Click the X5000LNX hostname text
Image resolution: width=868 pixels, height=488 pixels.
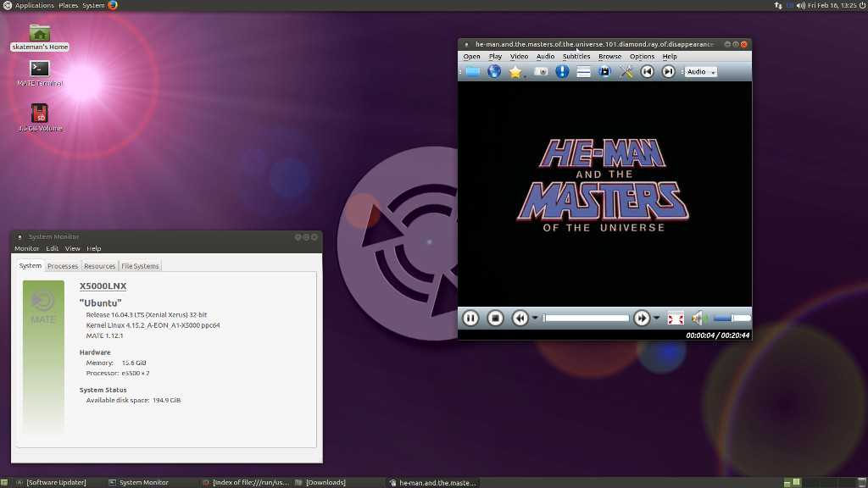pyautogui.click(x=103, y=286)
